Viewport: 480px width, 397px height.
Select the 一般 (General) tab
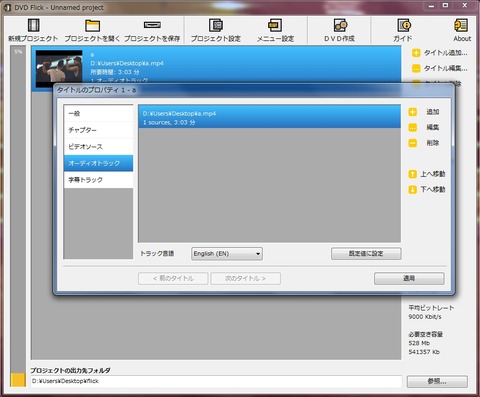(98, 114)
